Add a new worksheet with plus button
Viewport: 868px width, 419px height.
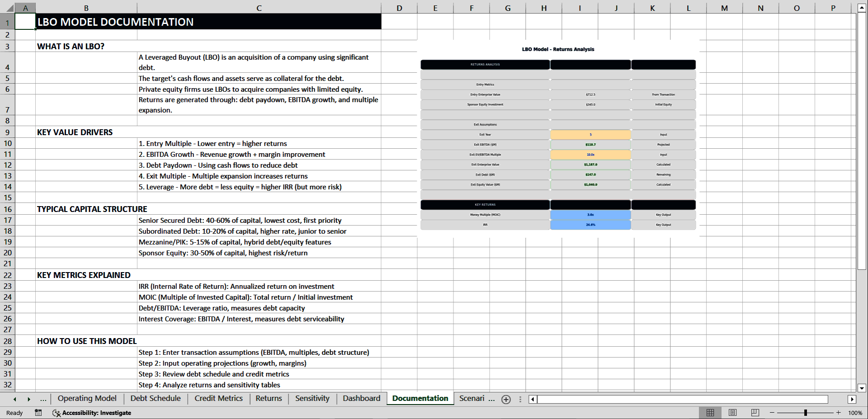coord(506,399)
